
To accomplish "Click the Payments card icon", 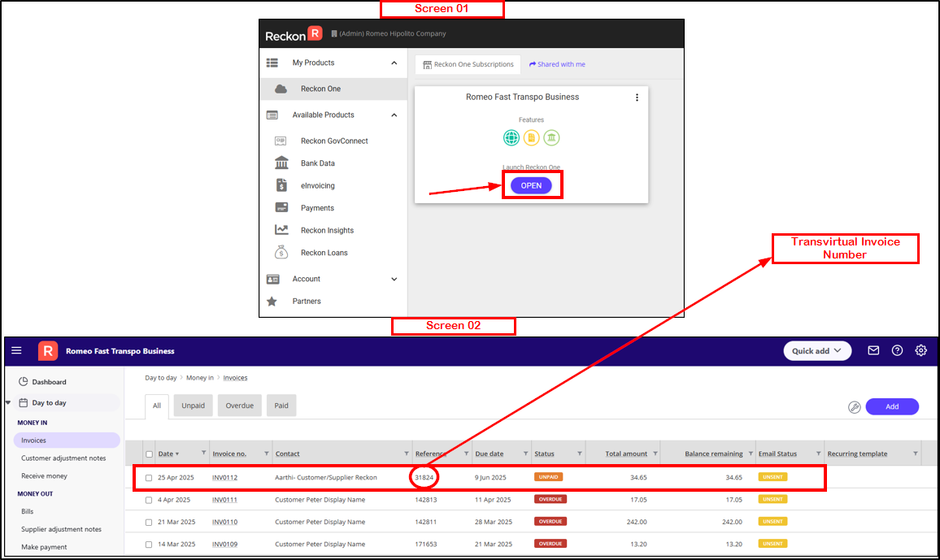I will tap(281, 208).
